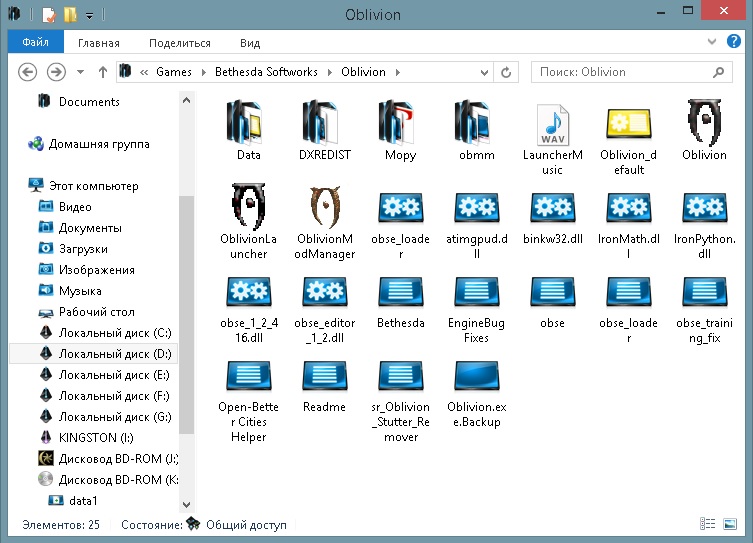Screen dimensions: 753x543
Task: Select sr_Oblivion_Stutter_Remover file
Action: click(401, 401)
